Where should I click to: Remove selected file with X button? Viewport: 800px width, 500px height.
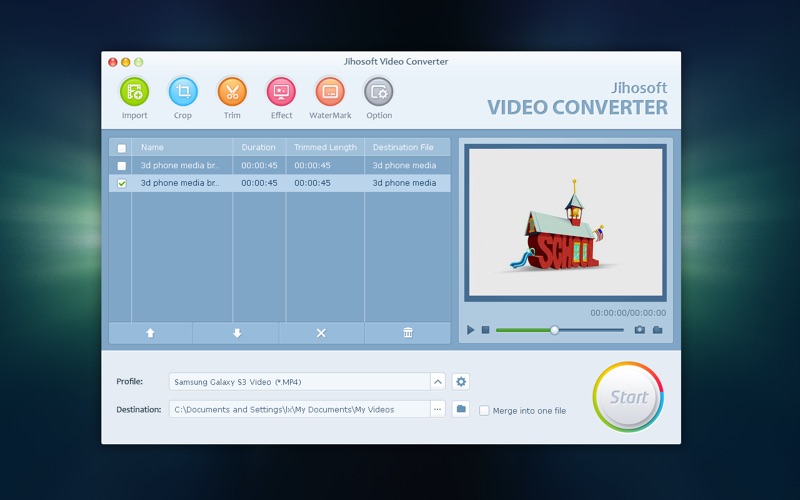coord(321,333)
